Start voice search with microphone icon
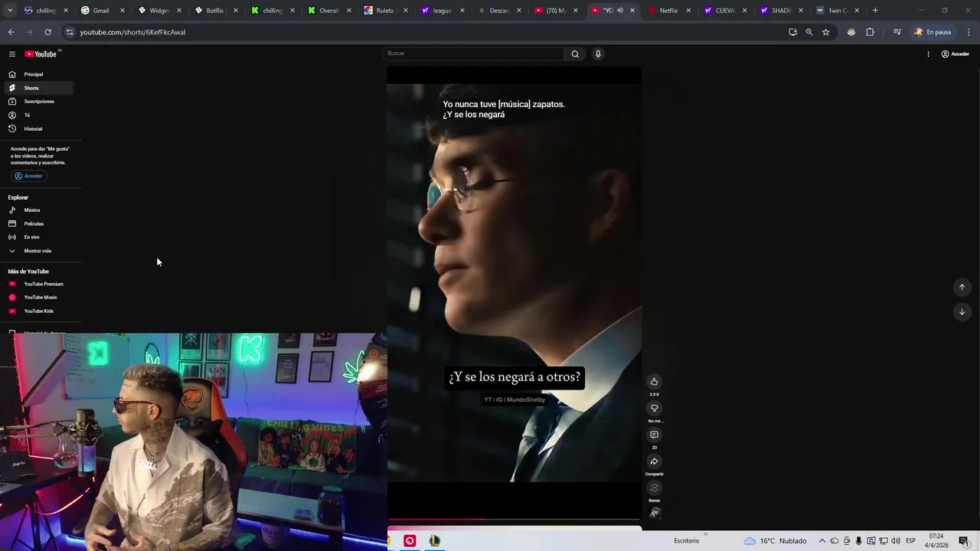980x551 pixels. [598, 54]
